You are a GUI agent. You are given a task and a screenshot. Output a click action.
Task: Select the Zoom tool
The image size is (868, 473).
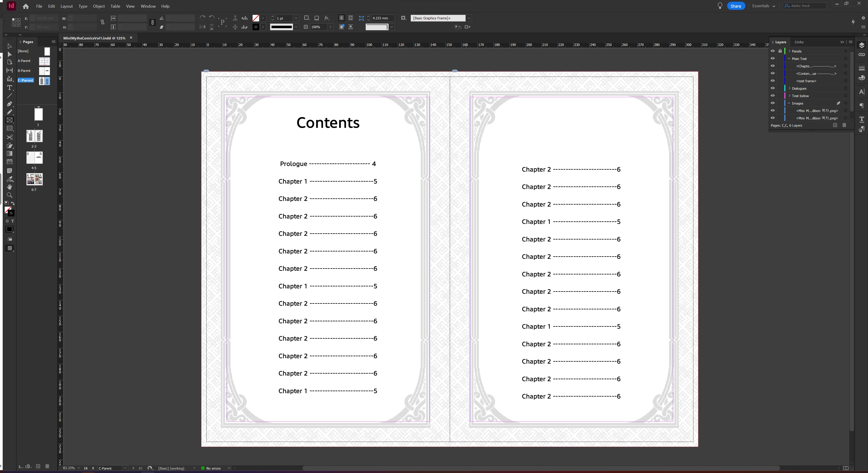[9, 195]
